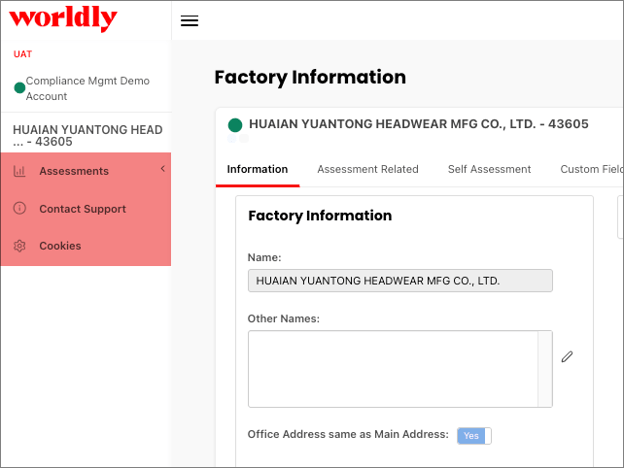The height and width of the screenshot is (468, 624).
Task: Click the pencil icon beside Other Names
Action: pos(567,357)
